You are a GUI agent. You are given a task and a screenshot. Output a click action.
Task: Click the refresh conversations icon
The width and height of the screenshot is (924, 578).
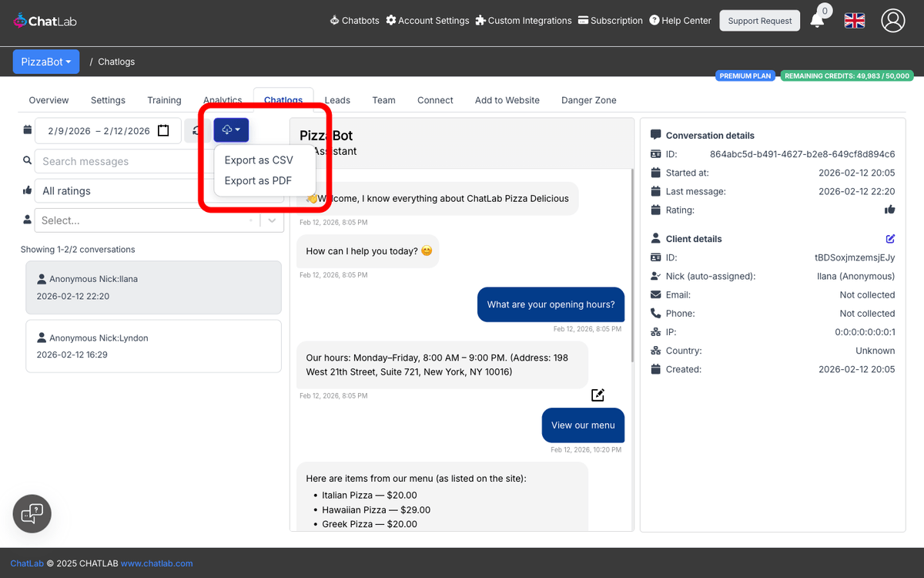tap(197, 129)
